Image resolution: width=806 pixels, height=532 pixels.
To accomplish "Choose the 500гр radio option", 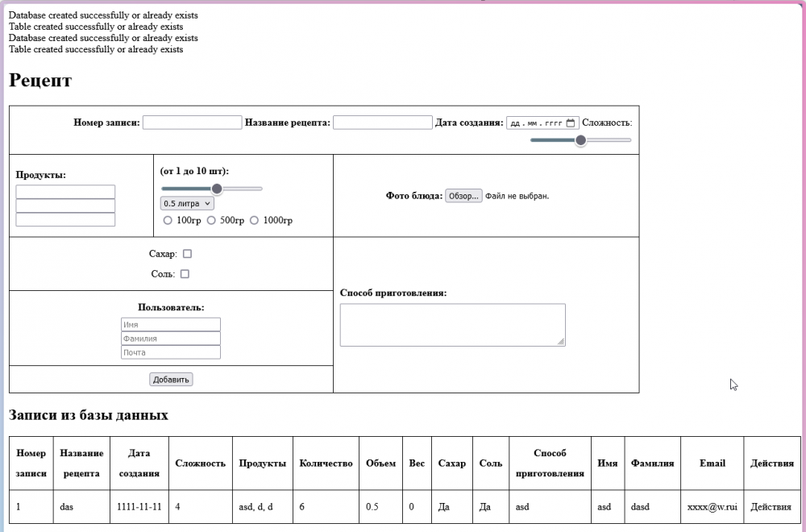I will point(211,221).
